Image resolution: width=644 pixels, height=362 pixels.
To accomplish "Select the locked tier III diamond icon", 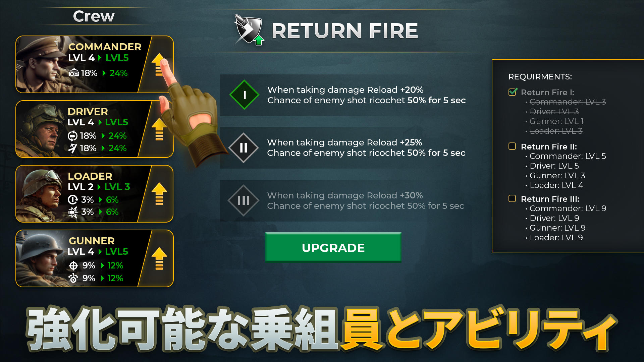I will coord(244,200).
